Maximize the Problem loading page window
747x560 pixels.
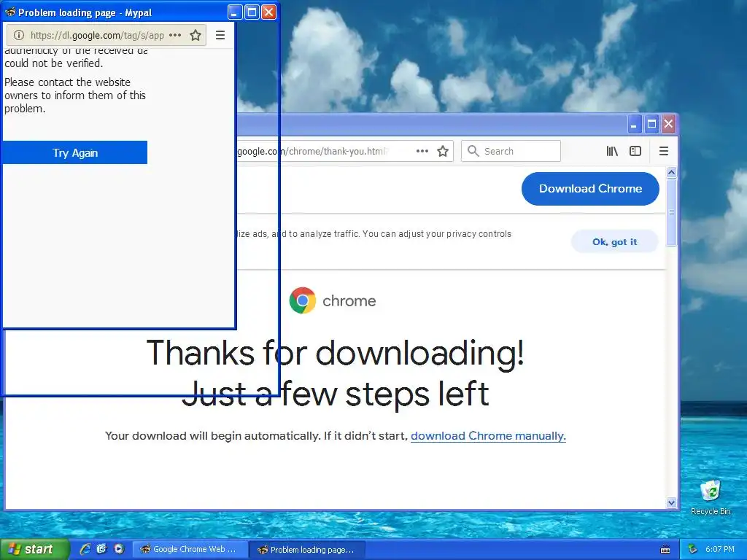tap(252, 12)
